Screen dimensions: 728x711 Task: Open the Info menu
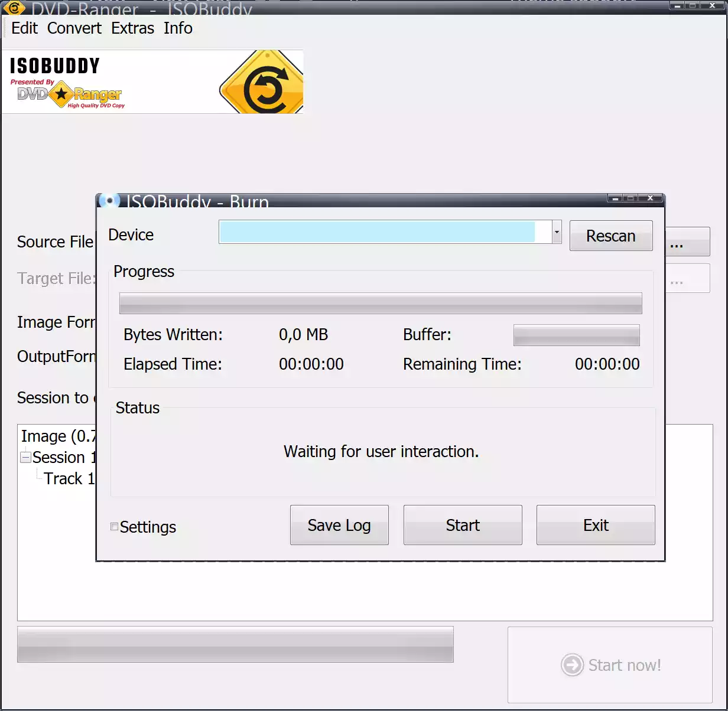(x=177, y=28)
